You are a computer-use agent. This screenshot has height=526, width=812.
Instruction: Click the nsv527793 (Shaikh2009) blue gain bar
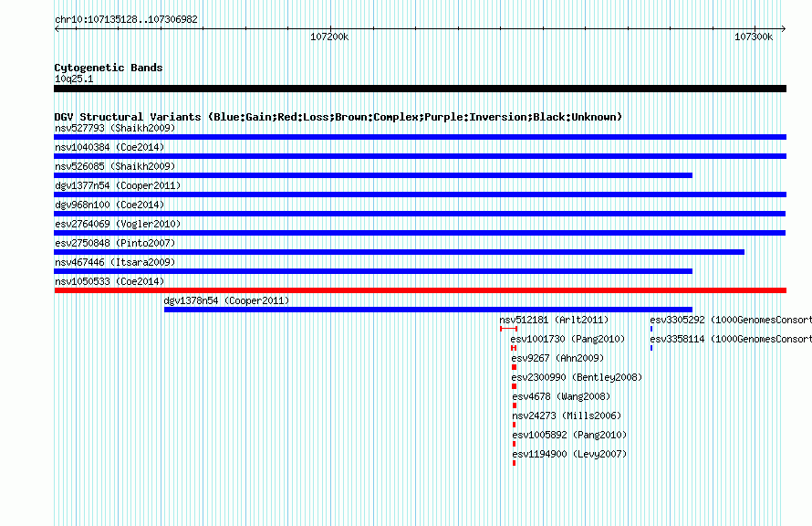pos(420,137)
